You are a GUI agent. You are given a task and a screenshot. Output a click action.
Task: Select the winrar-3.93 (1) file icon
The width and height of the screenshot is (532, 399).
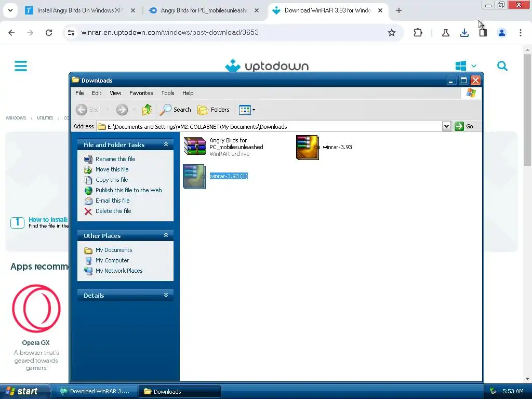[x=194, y=177]
